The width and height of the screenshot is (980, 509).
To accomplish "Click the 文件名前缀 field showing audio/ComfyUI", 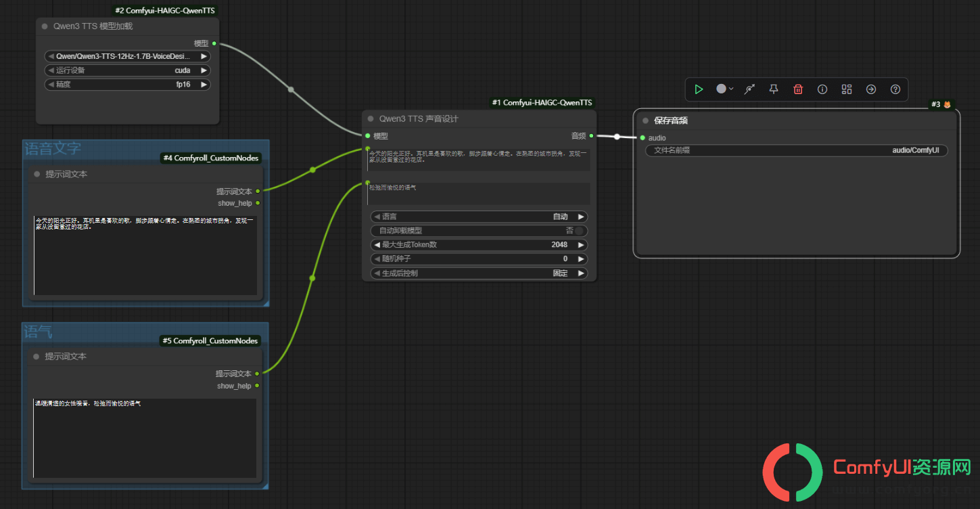I will [x=797, y=150].
